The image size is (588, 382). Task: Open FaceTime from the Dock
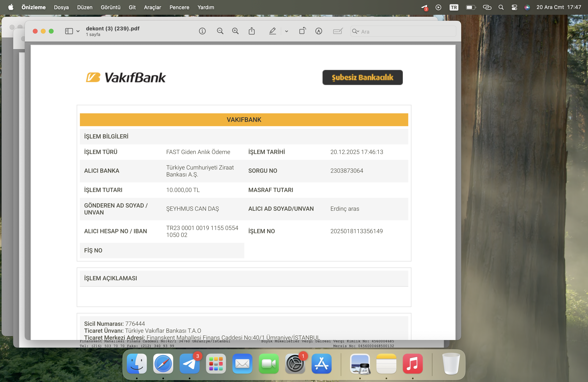coord(269,363)
